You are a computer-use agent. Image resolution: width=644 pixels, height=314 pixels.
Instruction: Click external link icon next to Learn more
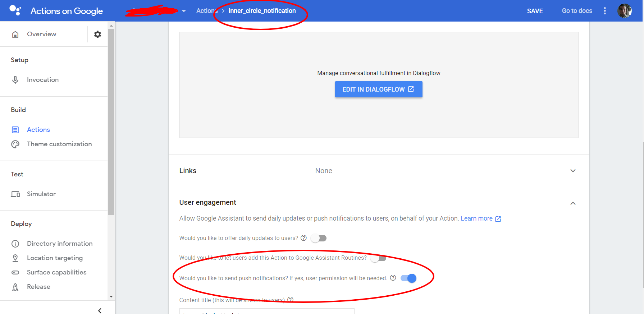(x=498, y=219)
